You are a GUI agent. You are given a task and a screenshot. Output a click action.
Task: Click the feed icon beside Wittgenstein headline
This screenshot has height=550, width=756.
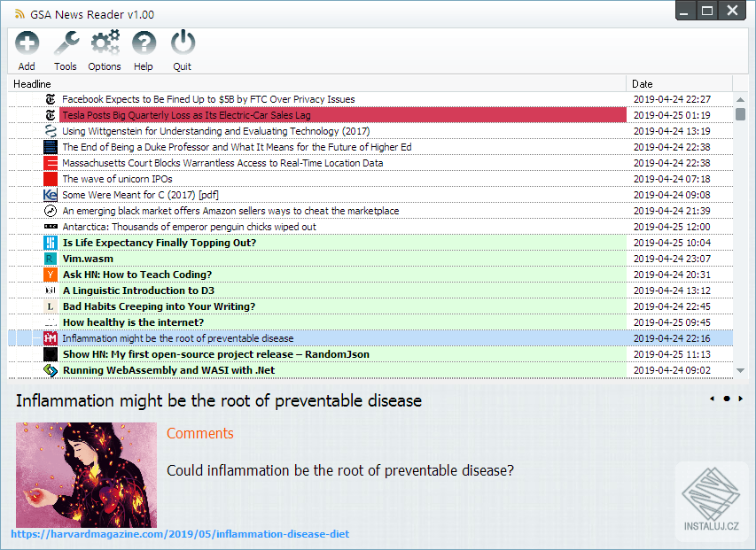click(x=51, y=131)
